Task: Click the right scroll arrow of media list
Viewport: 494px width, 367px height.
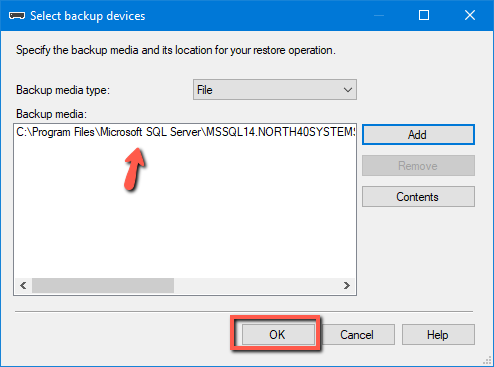Action: click(x=347, y=286)
